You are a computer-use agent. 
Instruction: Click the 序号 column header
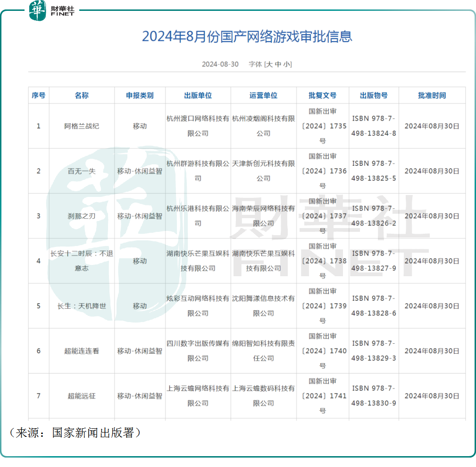[39, 95]
